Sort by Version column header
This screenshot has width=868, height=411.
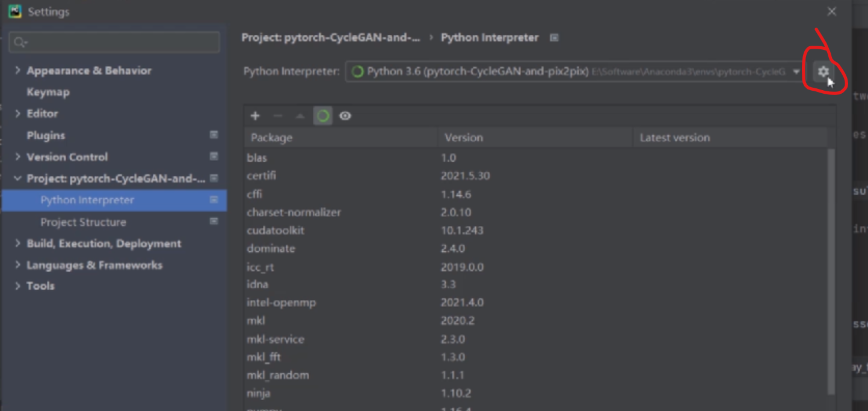coord(535,138)
